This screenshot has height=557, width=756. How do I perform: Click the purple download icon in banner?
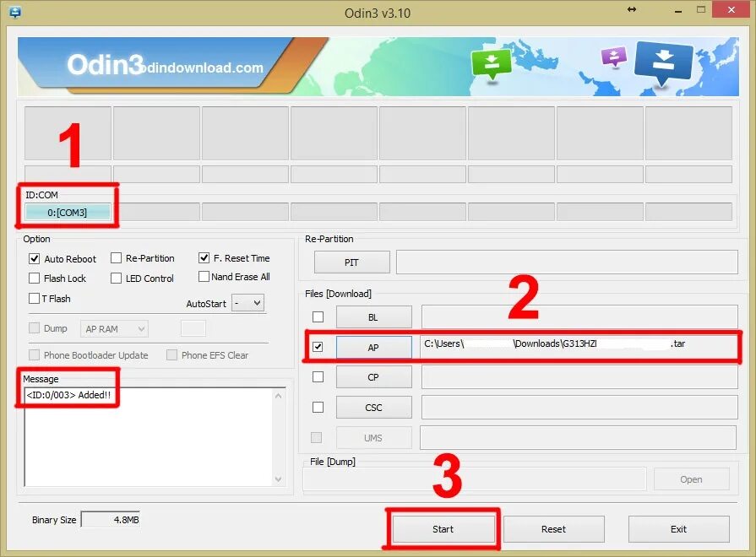pos(614,57)
